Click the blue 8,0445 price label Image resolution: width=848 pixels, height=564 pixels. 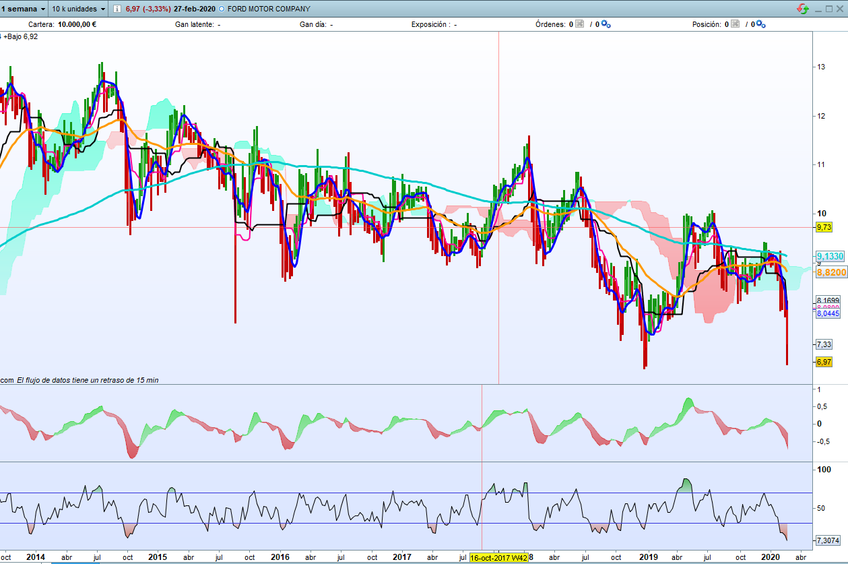[828, 314]
